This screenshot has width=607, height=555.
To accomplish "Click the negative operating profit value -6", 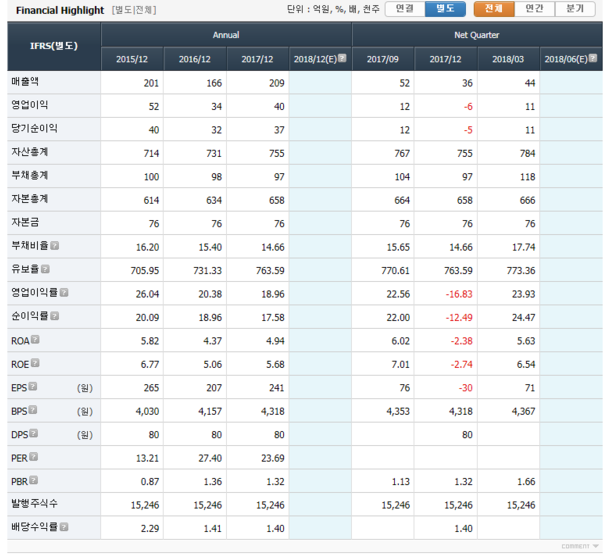I will 468,107.
